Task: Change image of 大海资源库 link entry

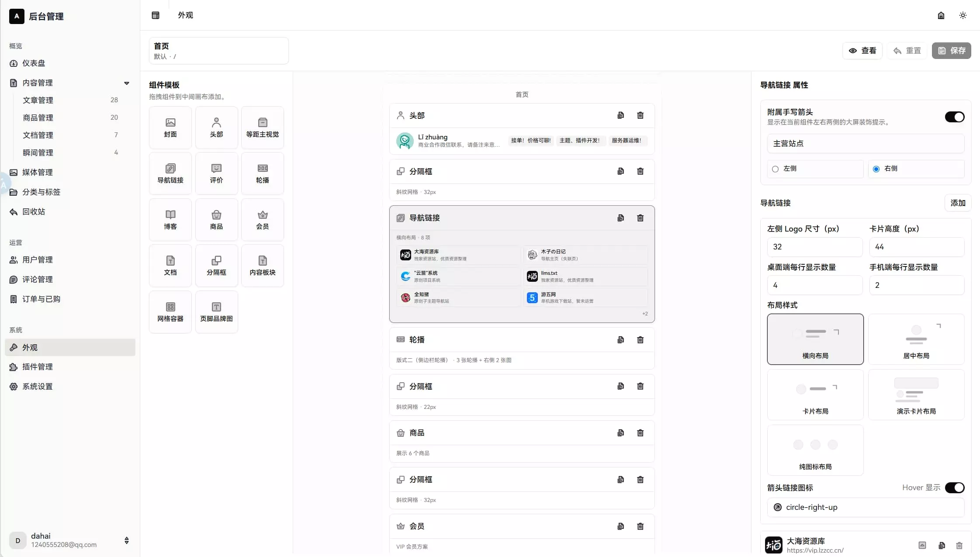Action: (x=922, y=545)
